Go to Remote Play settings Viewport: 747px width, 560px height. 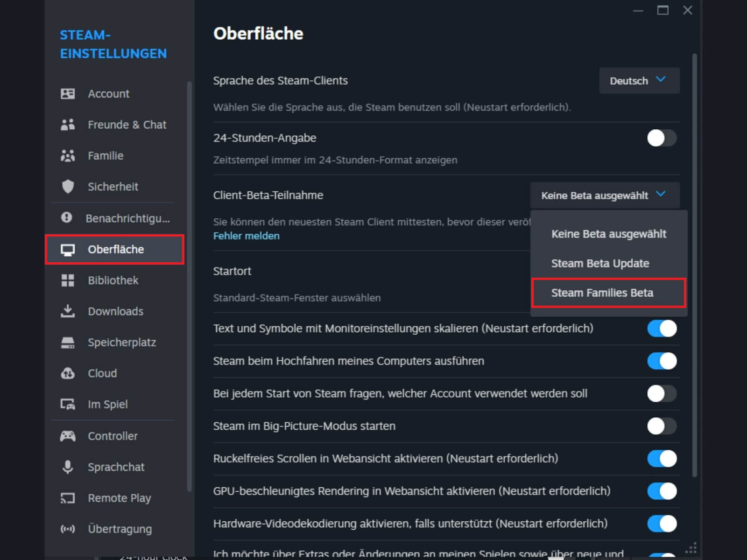(x=114, y=498)
